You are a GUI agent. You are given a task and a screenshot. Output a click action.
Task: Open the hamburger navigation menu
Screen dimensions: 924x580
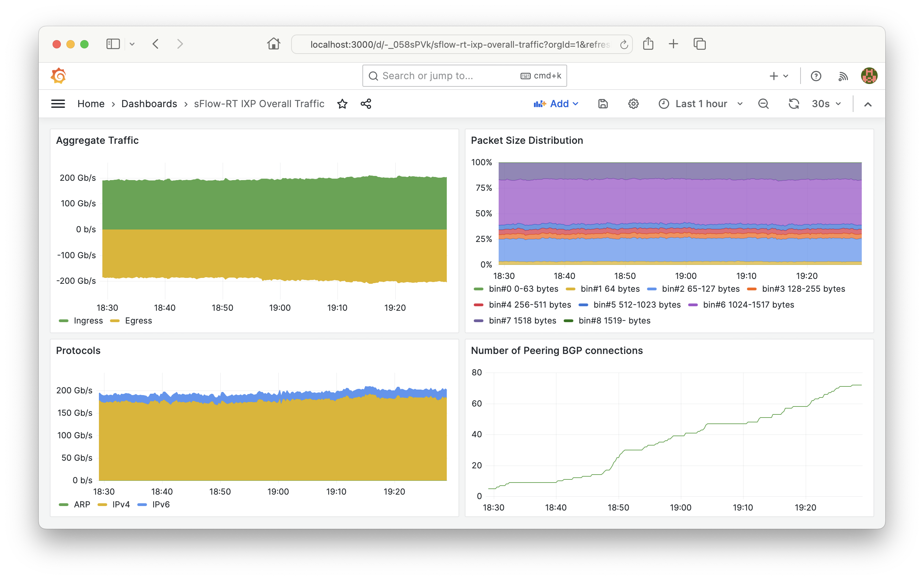coord(58,104)
